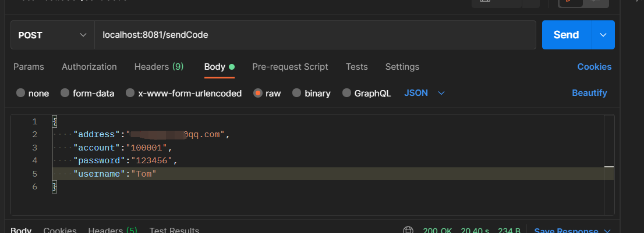Click the "123456" value in editor
Screen dimensions: 644x233
coord(151,160)
